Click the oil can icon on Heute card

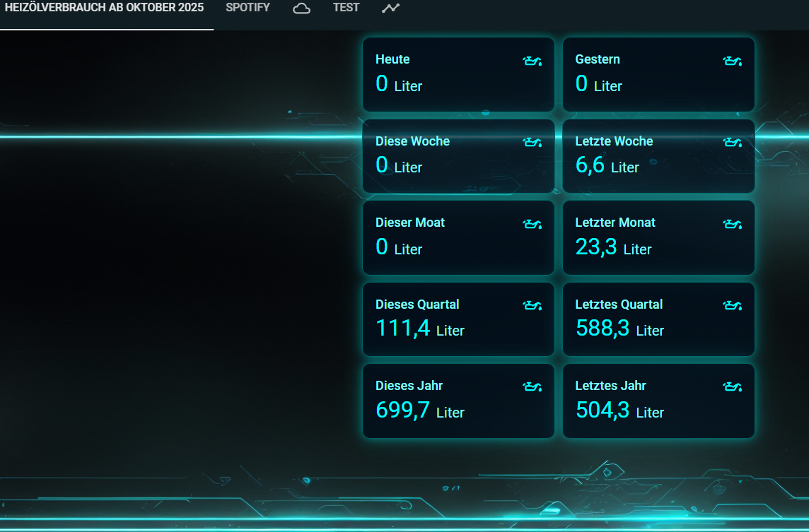532,61
